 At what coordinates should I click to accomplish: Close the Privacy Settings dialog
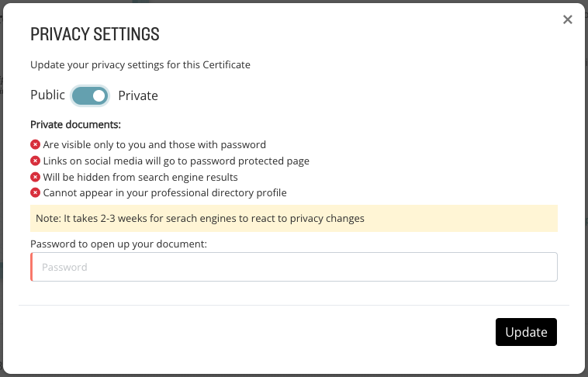point(567,19)
